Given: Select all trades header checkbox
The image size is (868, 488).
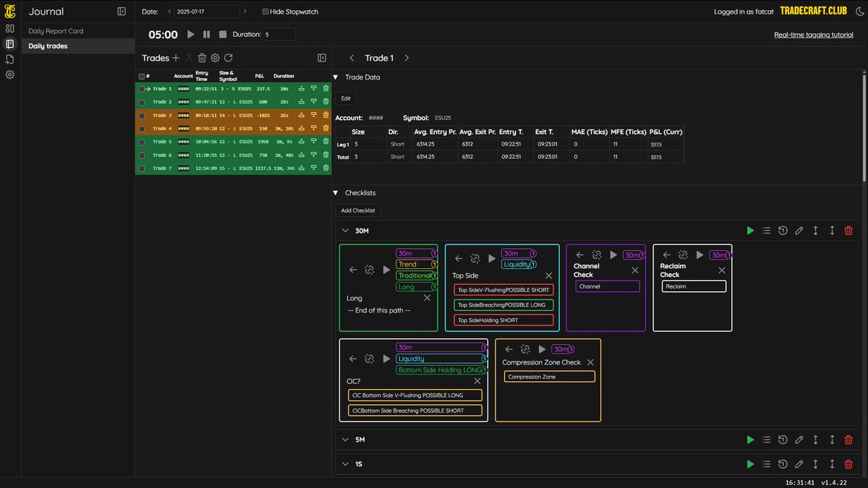Looking at the screenshot, I should click(x=142, y=76).
